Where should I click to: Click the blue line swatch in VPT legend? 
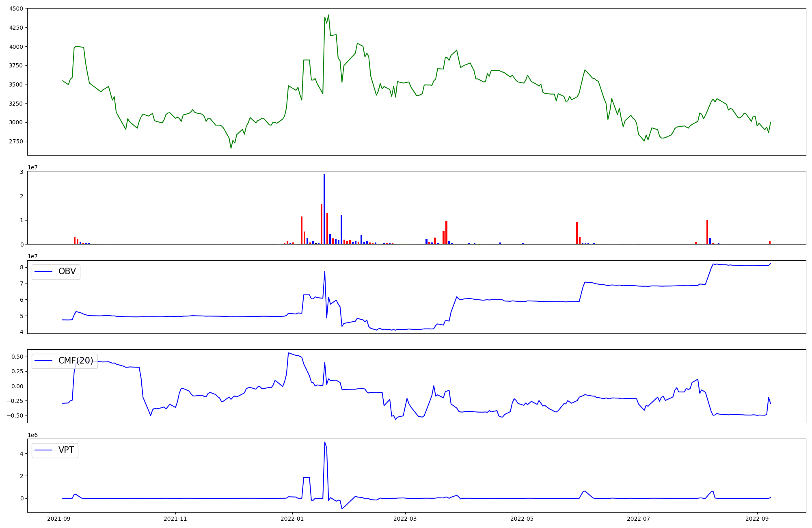click(44, 450)
